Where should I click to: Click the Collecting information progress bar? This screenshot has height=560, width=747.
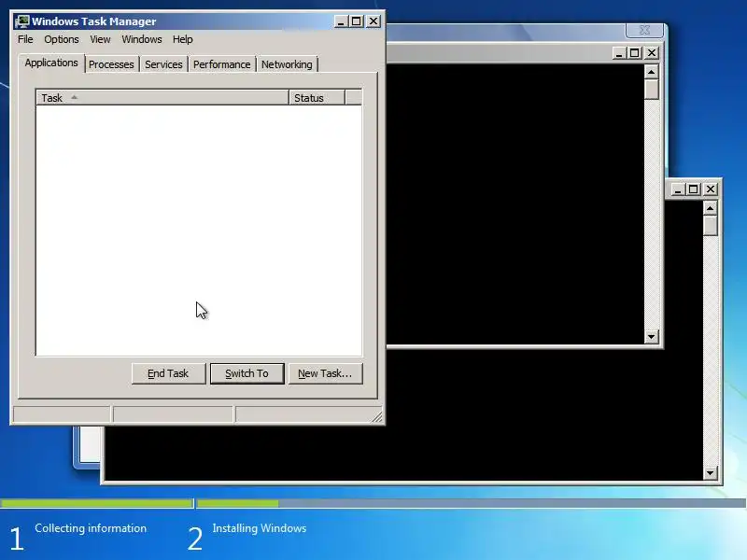97,503
